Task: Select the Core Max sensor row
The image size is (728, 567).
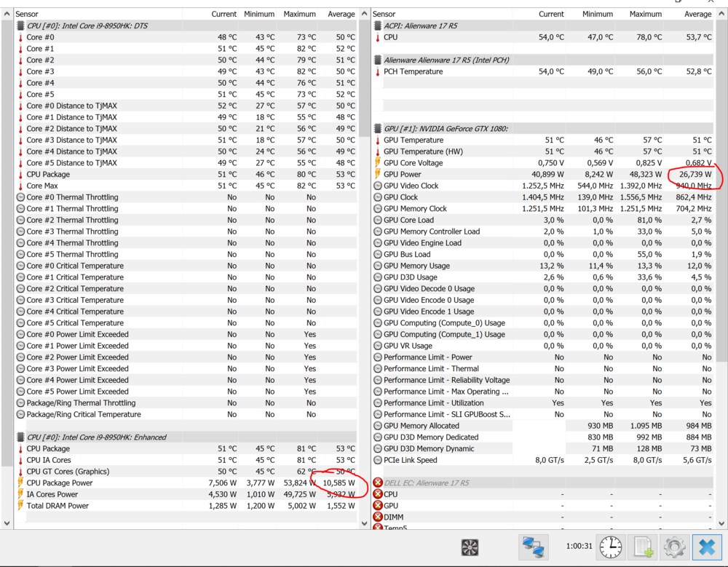Action: pos(42,186)
